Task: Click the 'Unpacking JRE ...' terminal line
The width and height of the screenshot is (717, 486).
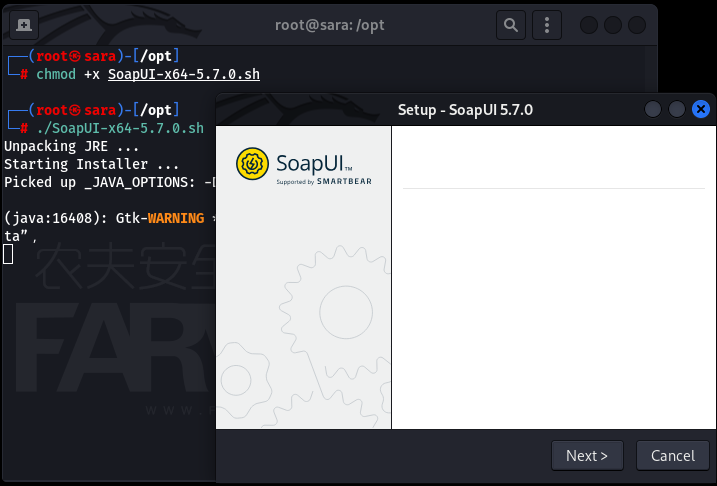Action: tap(71, 146)
